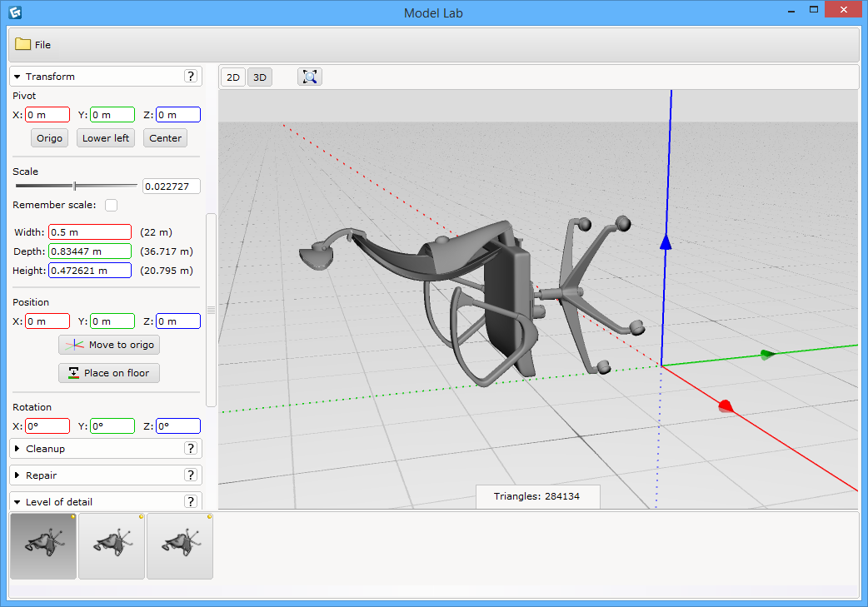Image resolution: width=868 pixels, height=607 pixels.
Task: Open the File folder icon
Action: pos(22,44)
